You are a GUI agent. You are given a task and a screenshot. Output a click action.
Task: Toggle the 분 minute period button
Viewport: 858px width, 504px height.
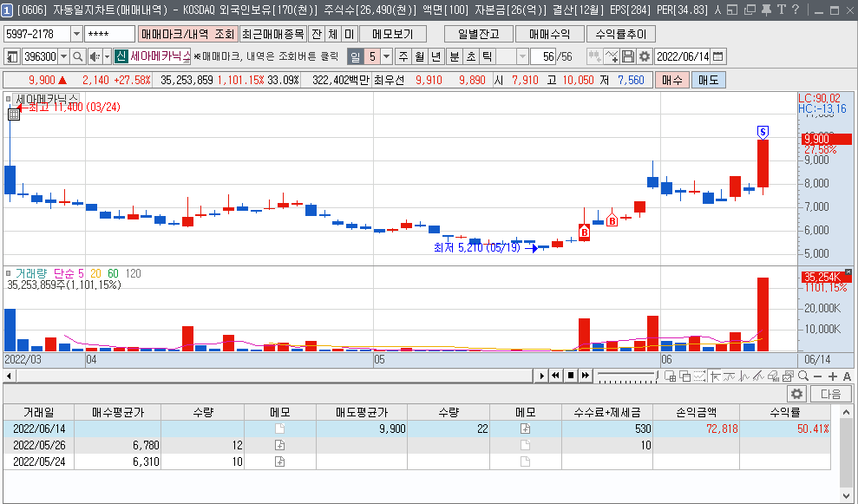point(455,56)
